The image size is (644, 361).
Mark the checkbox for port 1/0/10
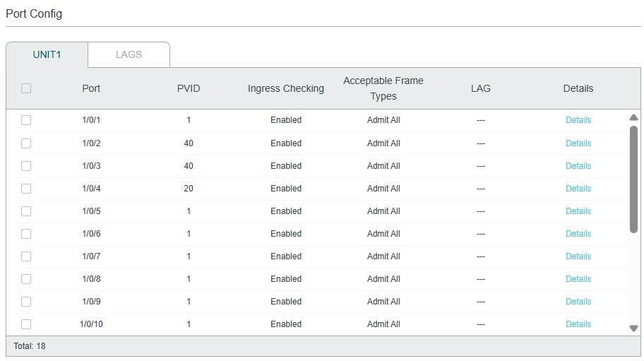click(x=26, y=324)
